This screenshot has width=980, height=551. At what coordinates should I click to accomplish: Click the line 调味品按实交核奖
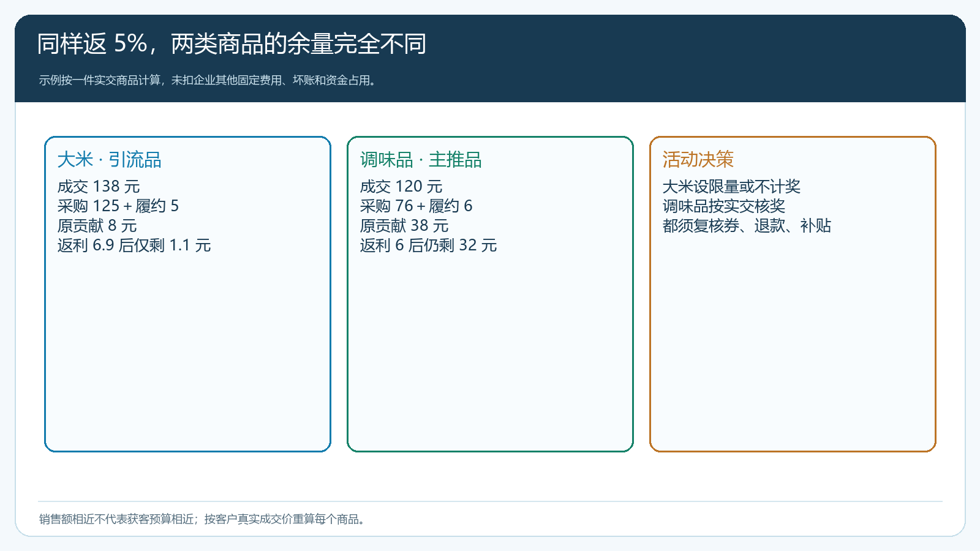[x=724, y=206]
